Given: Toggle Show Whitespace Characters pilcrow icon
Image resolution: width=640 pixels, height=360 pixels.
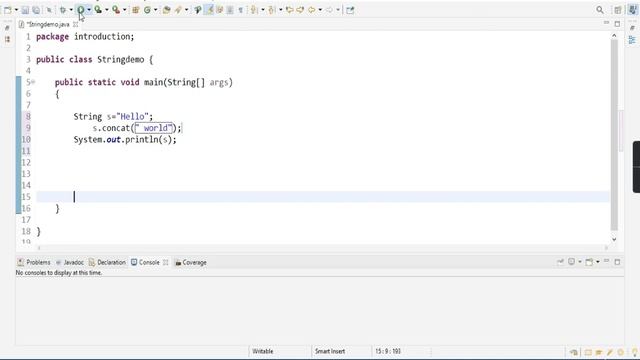Looking at the screenshot, I should (x=241, y=10).
